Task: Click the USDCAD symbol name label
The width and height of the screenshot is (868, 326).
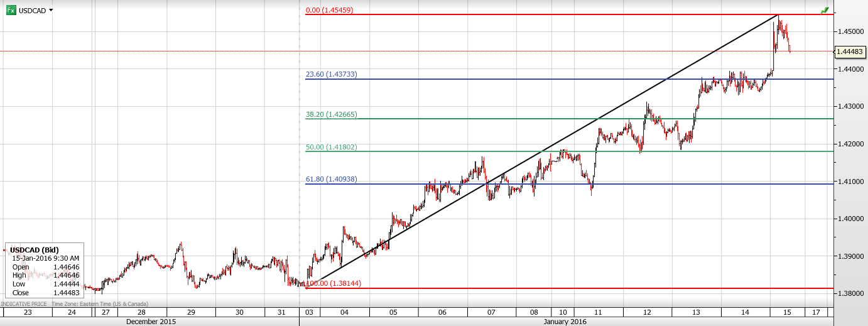Action: 32,10
